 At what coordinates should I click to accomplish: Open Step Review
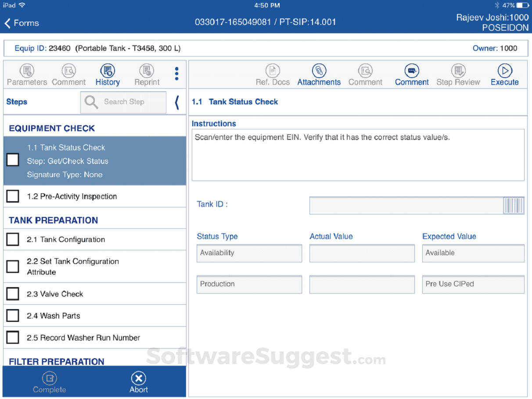pyautogui.click(x=458, y=74)
